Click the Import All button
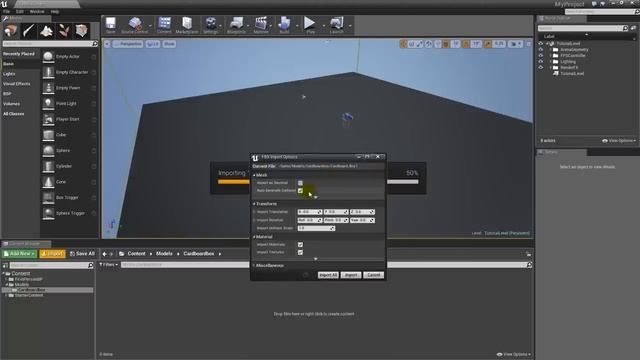 (x=328, y=275)
